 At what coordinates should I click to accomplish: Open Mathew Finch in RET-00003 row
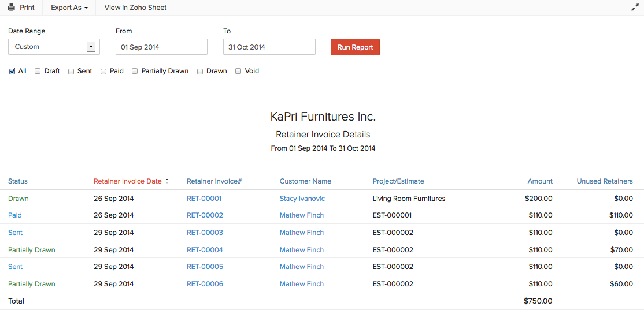tap(301, 233)
